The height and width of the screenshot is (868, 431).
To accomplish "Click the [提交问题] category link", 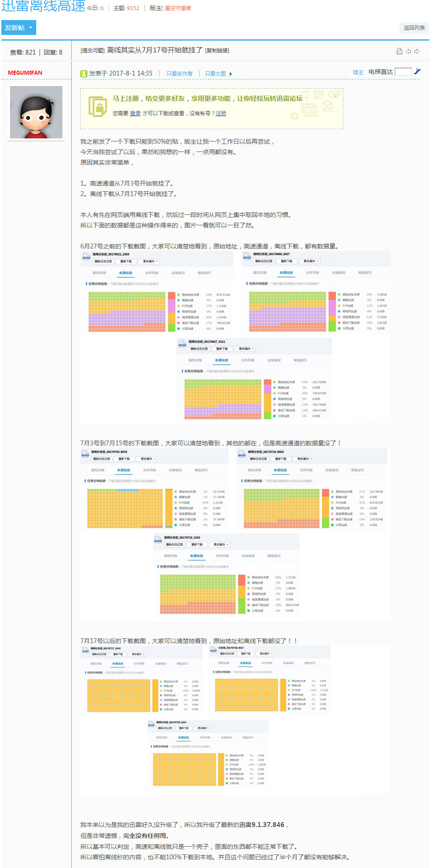I will (92, 51).
